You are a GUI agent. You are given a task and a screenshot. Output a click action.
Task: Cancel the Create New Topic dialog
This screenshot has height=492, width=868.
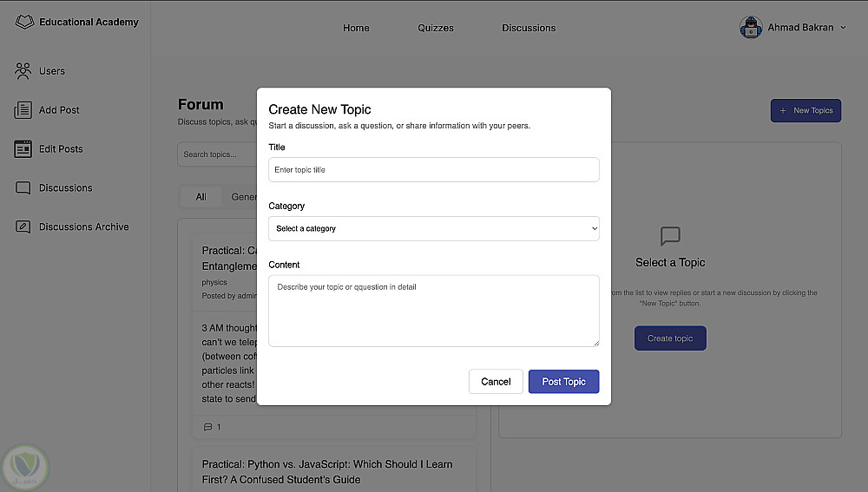(496, 382)
